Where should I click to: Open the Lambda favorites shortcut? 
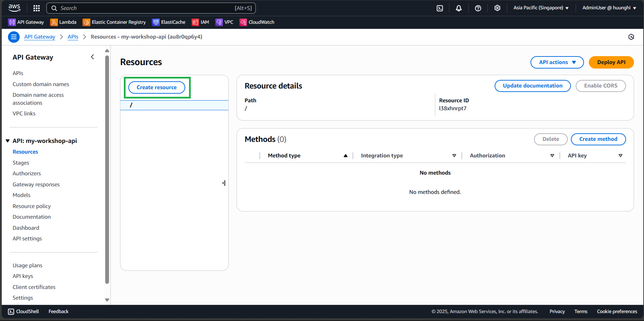coord(63,22)
